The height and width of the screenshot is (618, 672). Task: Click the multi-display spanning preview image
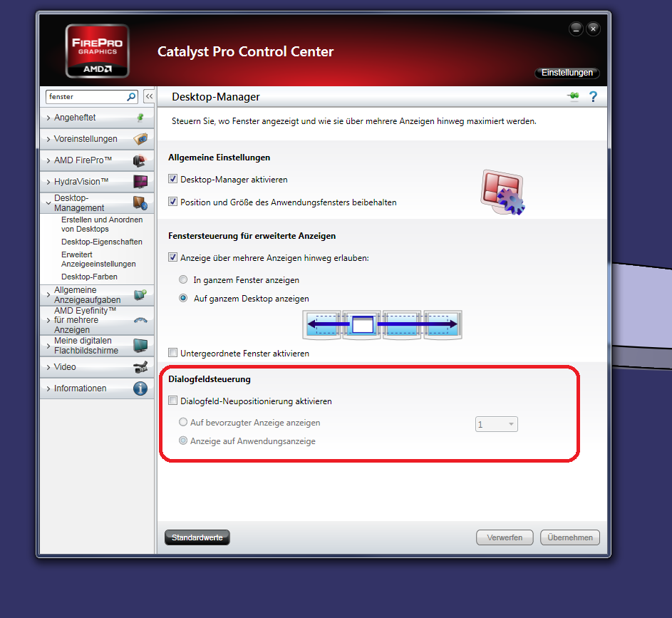[x=382, y=325]
